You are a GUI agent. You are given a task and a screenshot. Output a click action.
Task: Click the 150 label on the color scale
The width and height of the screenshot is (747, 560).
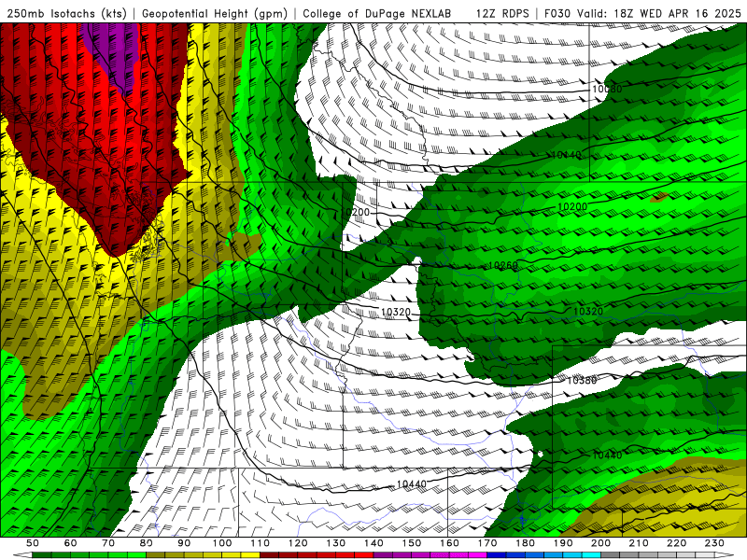(412, 543)
